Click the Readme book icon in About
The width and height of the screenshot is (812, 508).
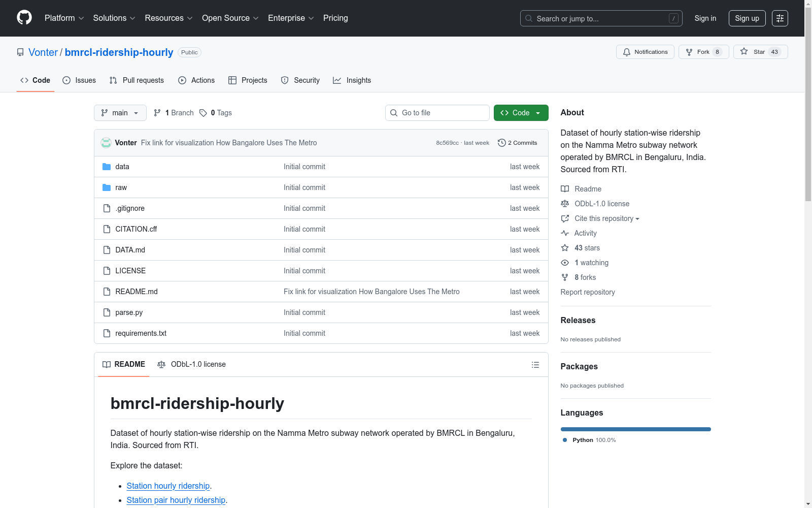coord(565,189)
